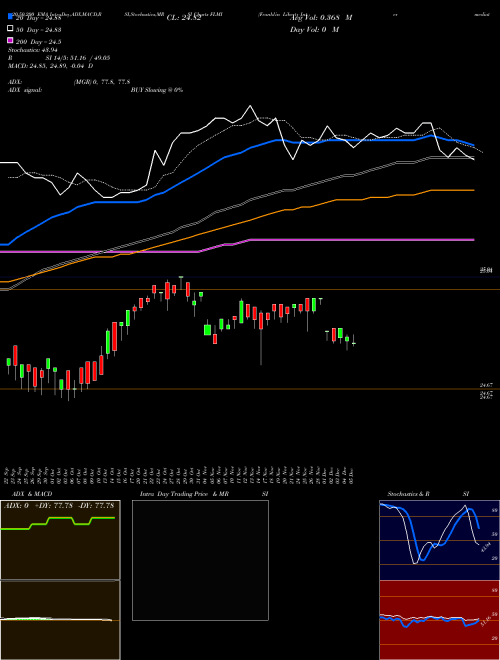This screenshot has width=500, height=660.
Task: Click the empty intraday trading price panel
Action: click(x=200, y=560)
